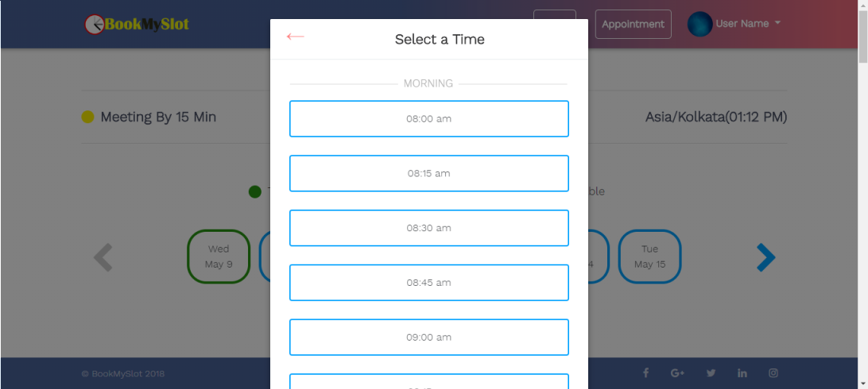Go to next dates with right chevron
868x389 pixels.
point(765,256)
